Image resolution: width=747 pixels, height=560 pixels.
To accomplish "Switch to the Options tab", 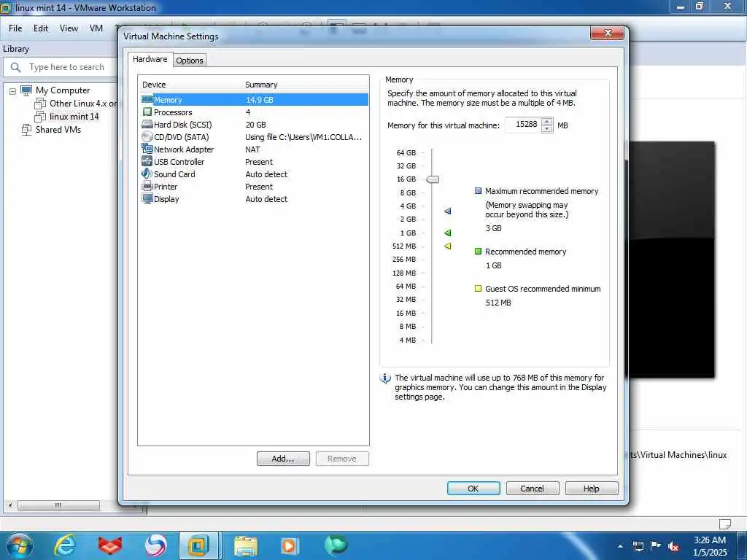I will coord(190,61).
